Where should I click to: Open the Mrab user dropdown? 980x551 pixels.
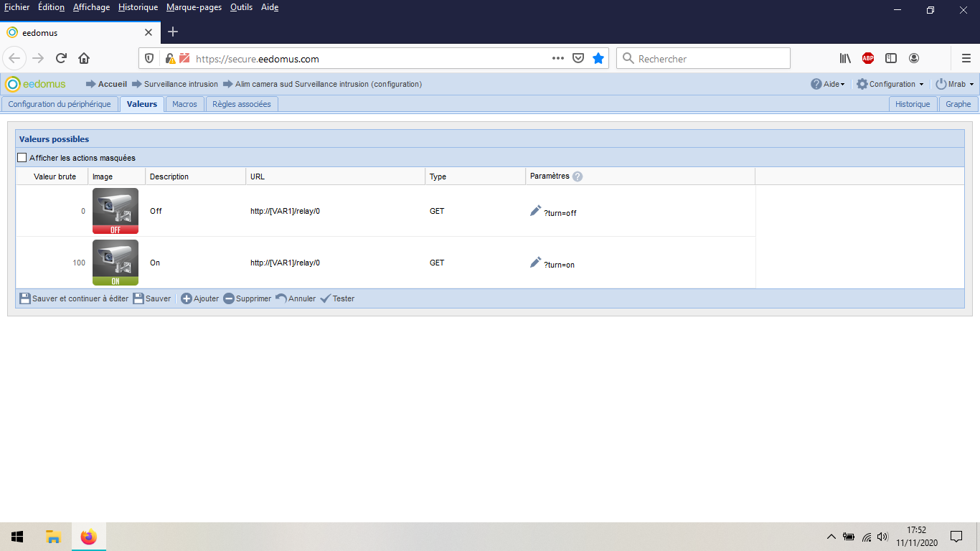pyautogui.click(x=955, y=84)
